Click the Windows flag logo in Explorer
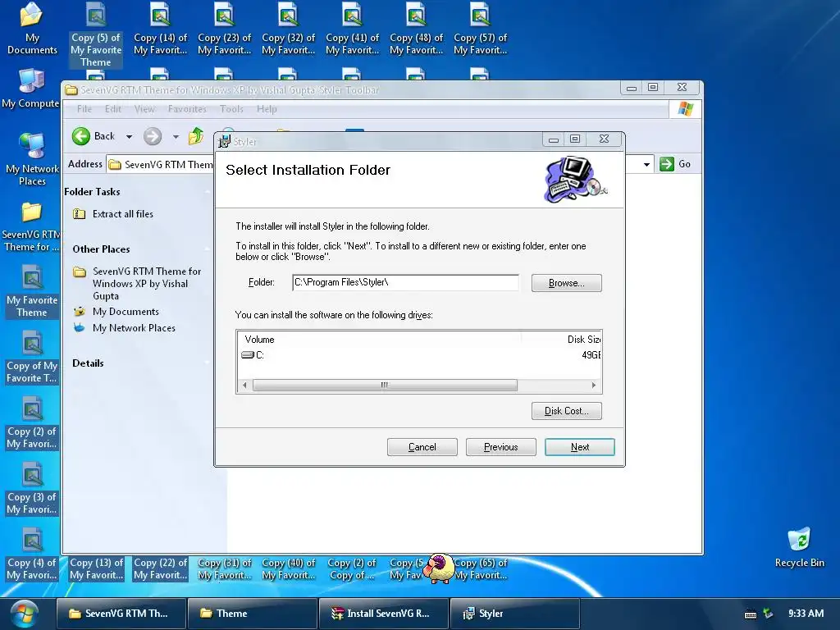The width and height of the screenshot is (840, 630). pyautogui.click(x=685, y=109)
